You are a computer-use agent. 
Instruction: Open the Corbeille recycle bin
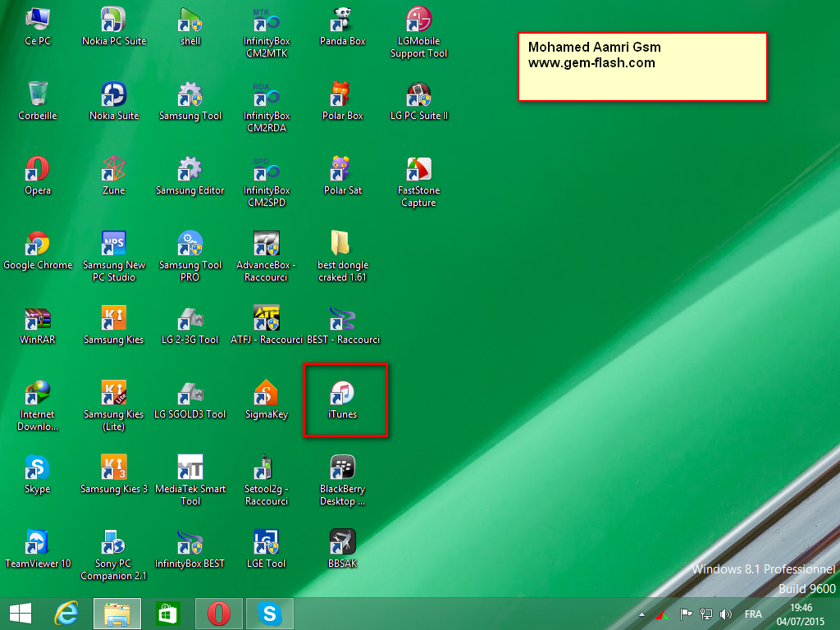click(x=38, y=101)
